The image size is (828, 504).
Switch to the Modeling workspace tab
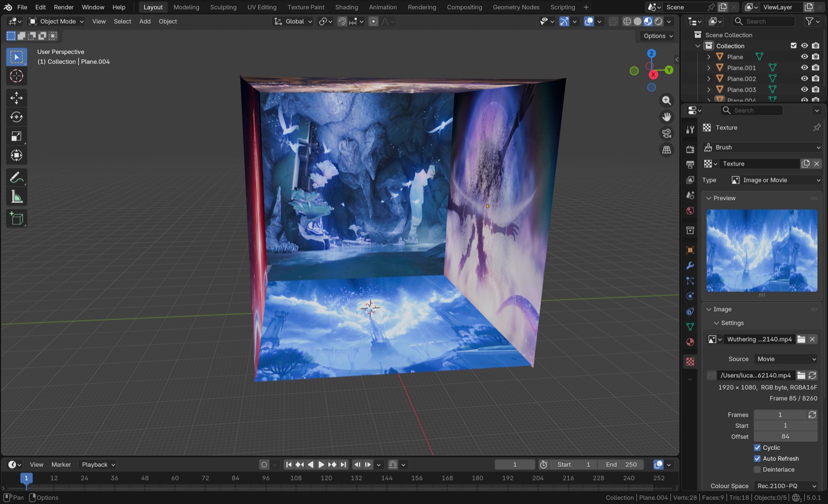186,7
